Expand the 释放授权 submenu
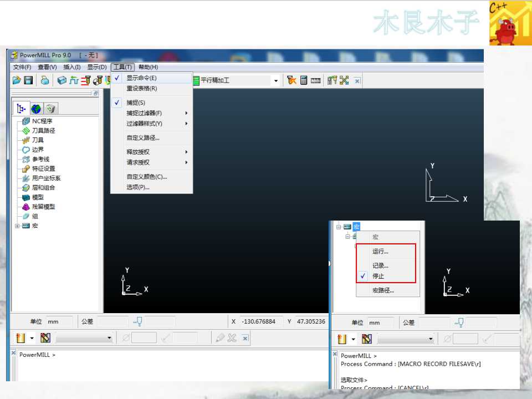Image resolution: width=532 pixels, height=399 pixels. click(151, 152)
